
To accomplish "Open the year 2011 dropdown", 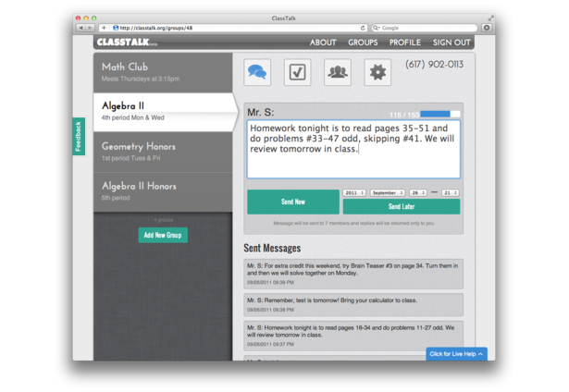I will pos(354,193).
